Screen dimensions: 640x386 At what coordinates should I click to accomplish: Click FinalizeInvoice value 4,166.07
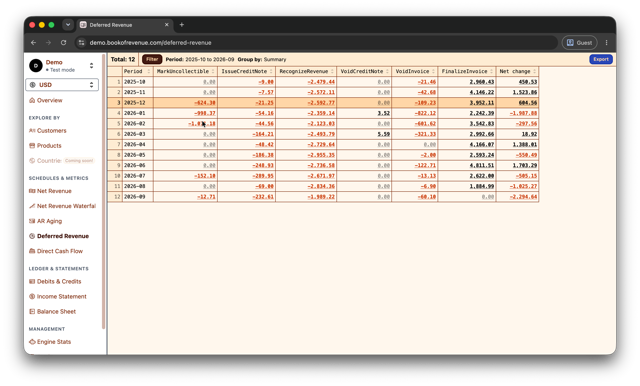[482, 144]
